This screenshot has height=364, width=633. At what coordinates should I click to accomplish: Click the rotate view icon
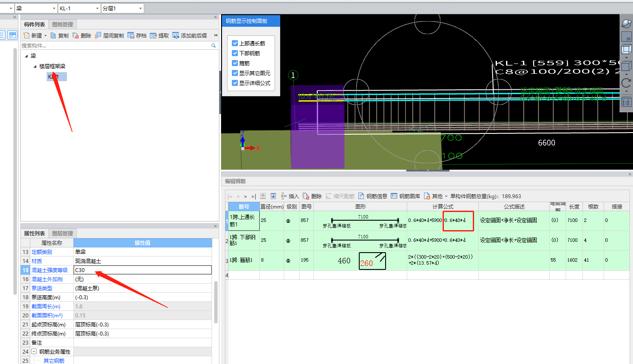[627, 83]
